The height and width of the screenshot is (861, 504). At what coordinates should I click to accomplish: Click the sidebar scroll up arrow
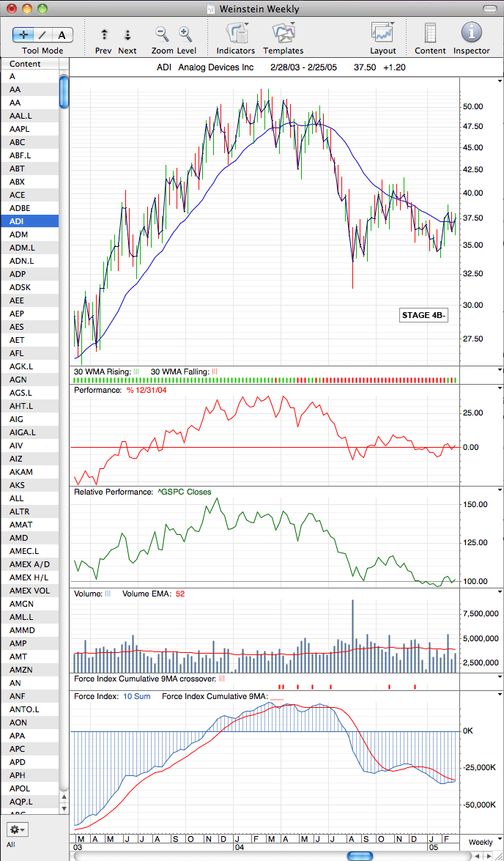point(64,797)
